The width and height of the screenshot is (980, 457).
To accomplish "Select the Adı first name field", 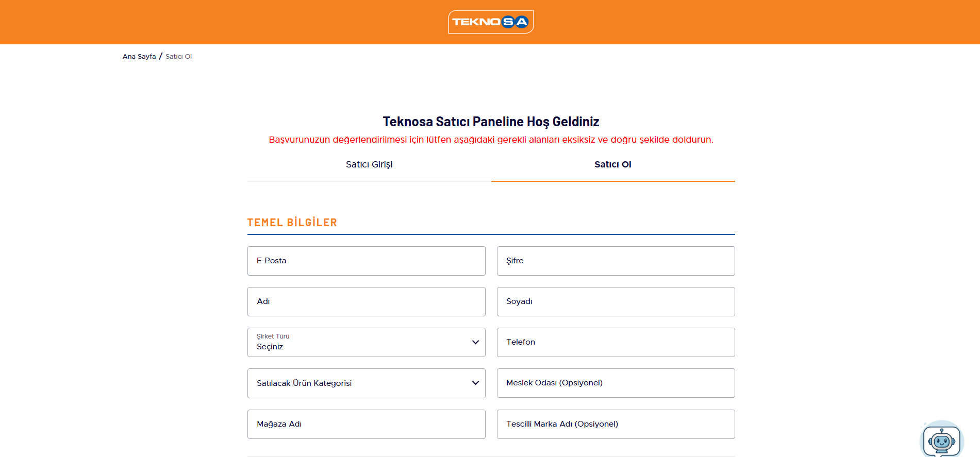I will (366, 301).
